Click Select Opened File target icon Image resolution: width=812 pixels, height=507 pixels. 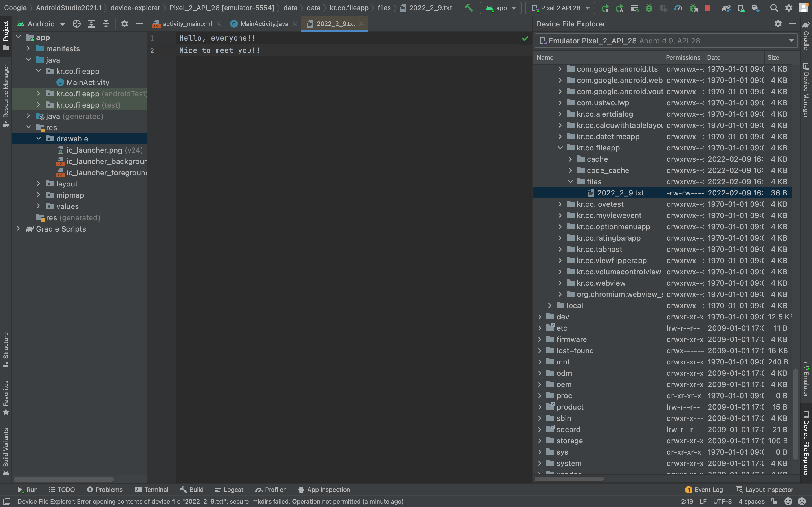[x=76, y=24]
